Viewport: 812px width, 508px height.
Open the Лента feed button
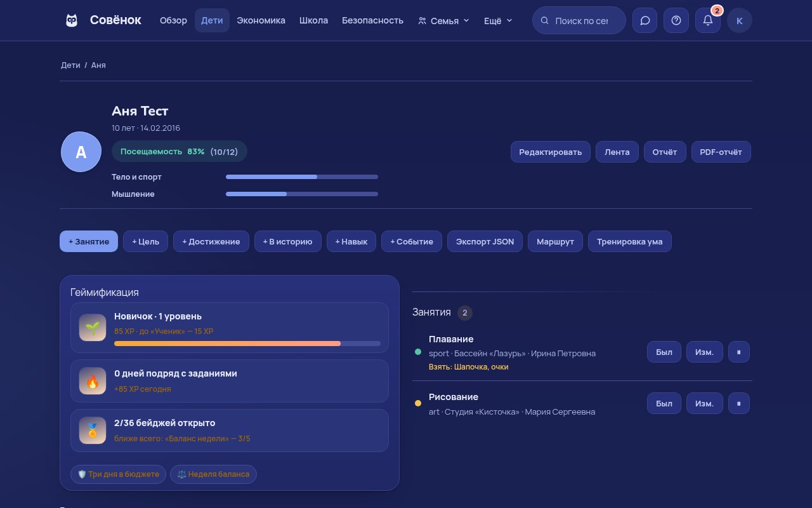pyautogui.click(x=617, y=152)
